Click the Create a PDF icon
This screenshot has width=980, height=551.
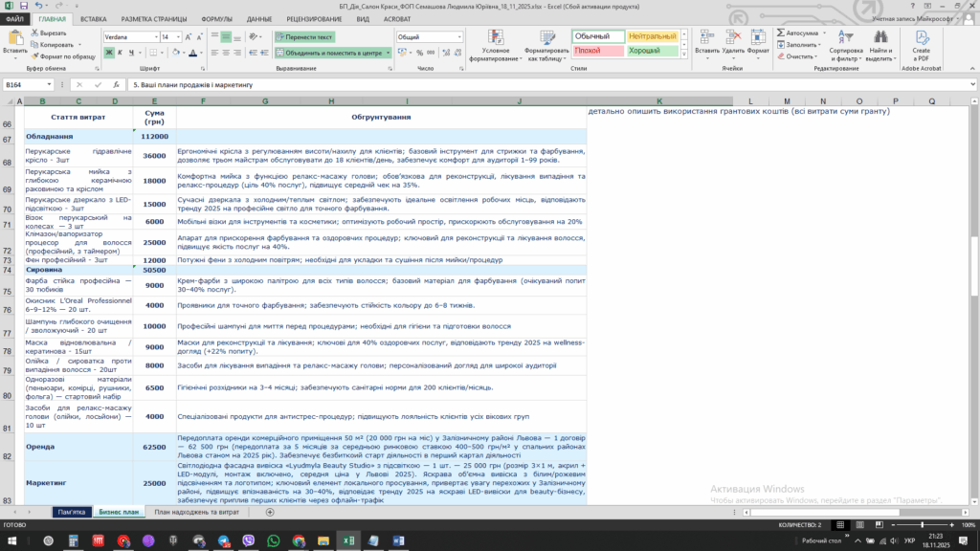tap(921, 38)
